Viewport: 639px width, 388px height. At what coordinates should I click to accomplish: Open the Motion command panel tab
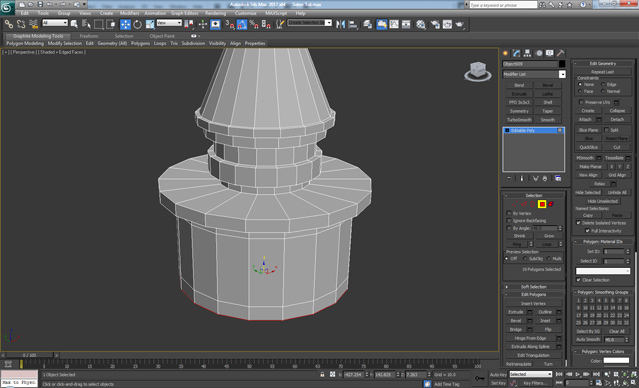[x=539, y=53]
